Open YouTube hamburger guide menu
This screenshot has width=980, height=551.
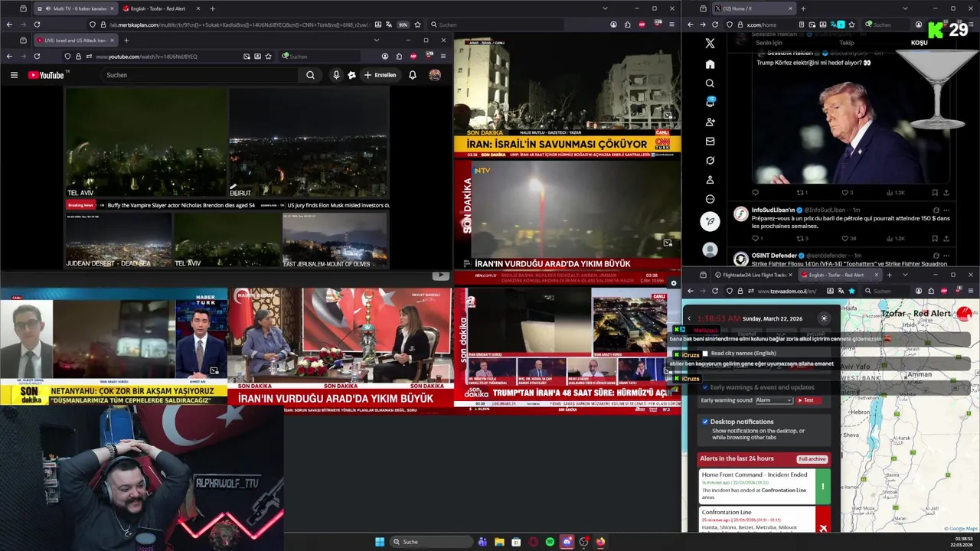[x=14, y=75]
